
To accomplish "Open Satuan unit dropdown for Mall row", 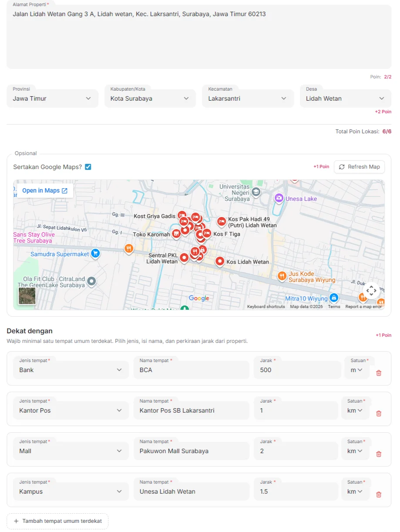I will [x=355, y=451].
